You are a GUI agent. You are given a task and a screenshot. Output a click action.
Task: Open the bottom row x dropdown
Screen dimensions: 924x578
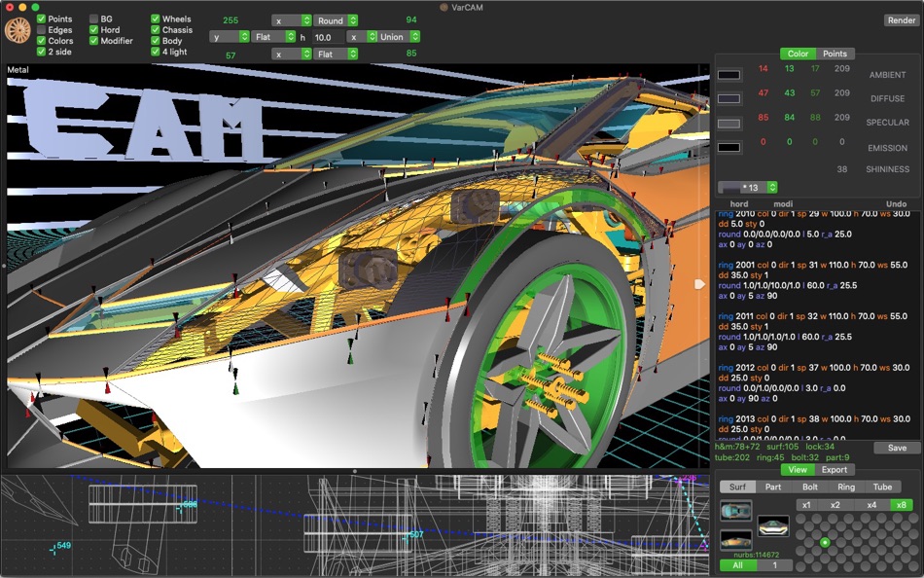point(291,54)
